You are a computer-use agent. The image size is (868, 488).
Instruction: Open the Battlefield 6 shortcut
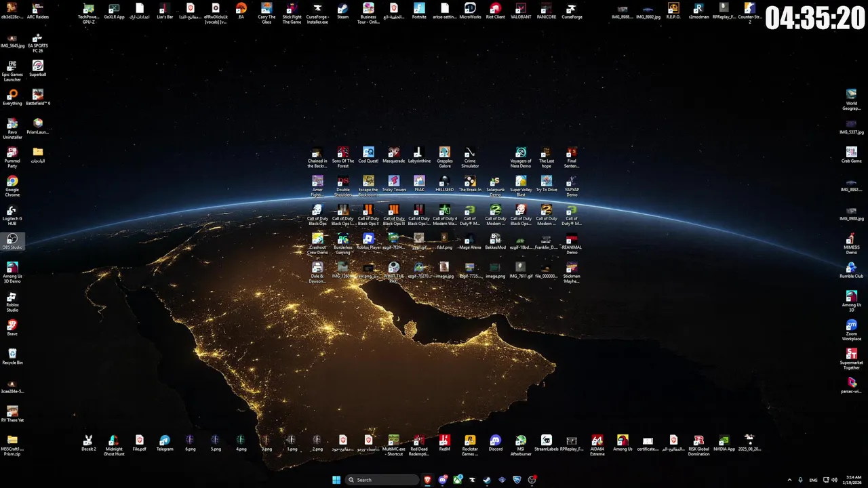point(38,98)
